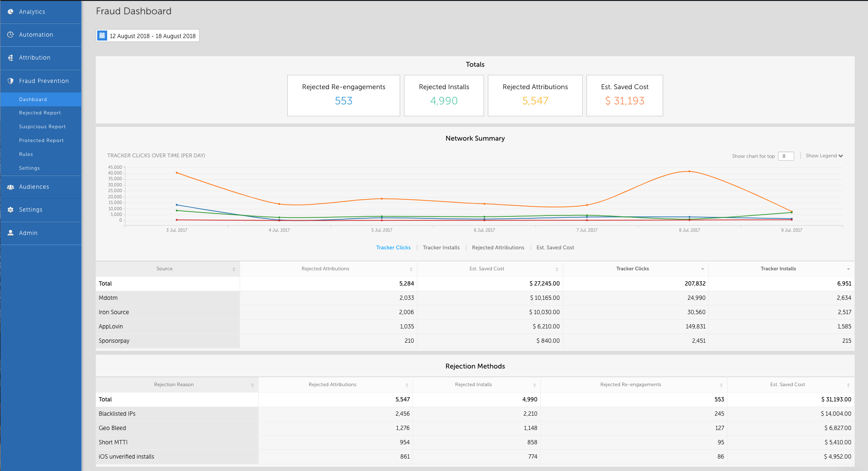Viewport: 868px width, 471px height.
Task: Open the calendar date picker icon
Action: tap(102, 36)
